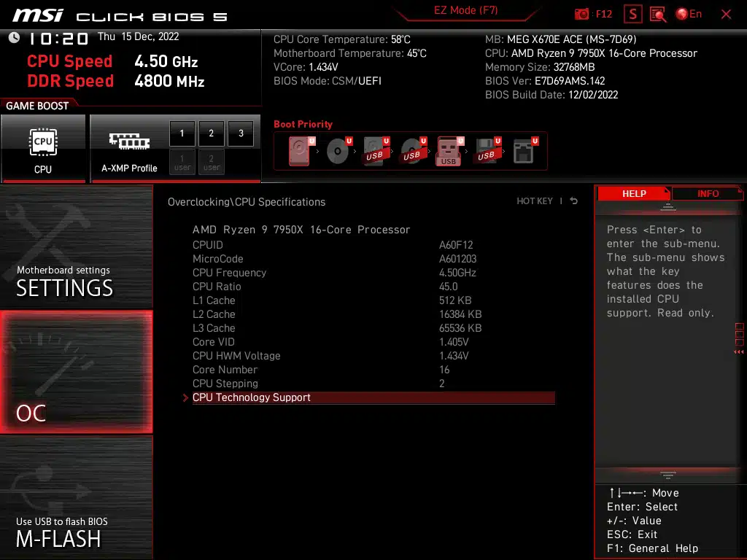The image size is (747, 560).
Task: Collapse the help panel top grip handle
Action: 668,206
